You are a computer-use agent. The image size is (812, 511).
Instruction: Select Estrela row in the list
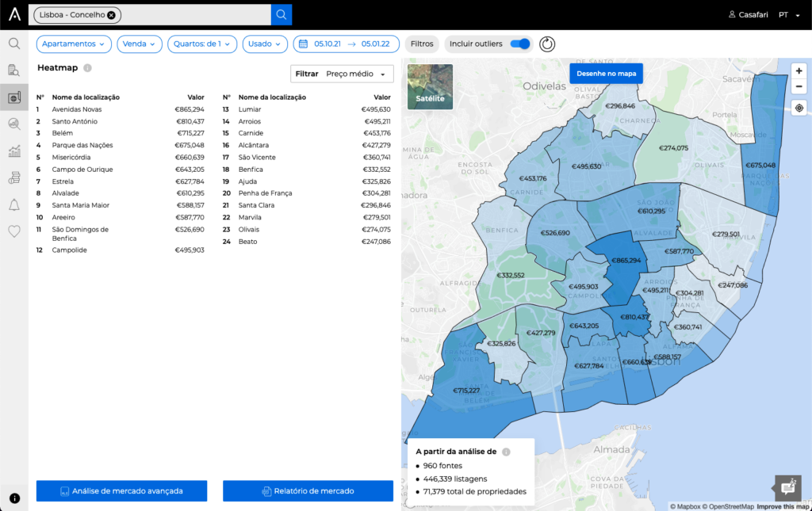coord(121,181)
